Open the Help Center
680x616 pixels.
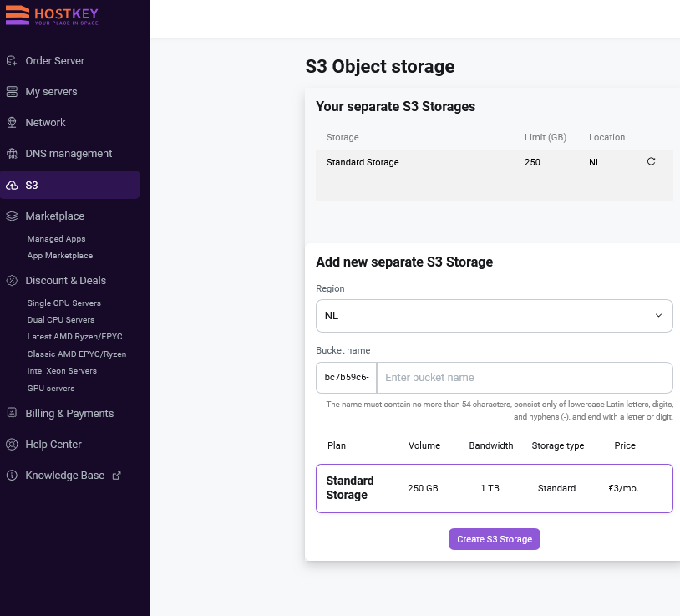(x=53, y=444)
